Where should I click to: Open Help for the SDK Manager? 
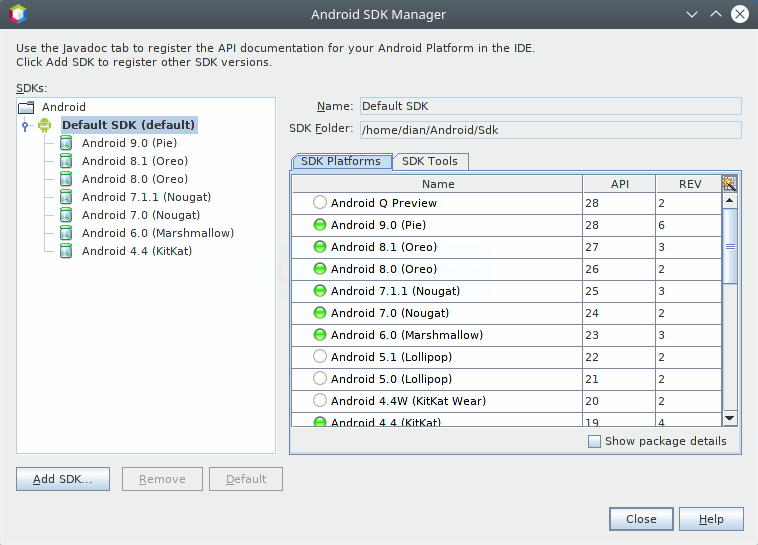(x=711, y=519)
